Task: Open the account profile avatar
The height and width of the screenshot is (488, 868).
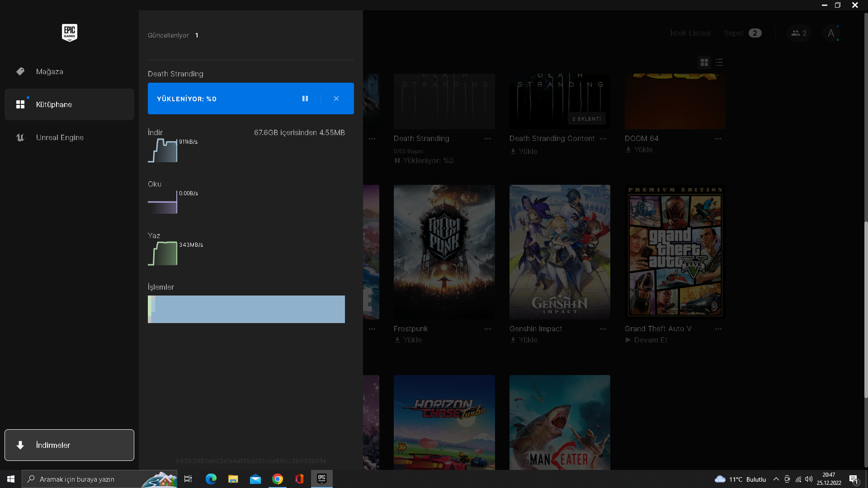Action: pos(831,33)
